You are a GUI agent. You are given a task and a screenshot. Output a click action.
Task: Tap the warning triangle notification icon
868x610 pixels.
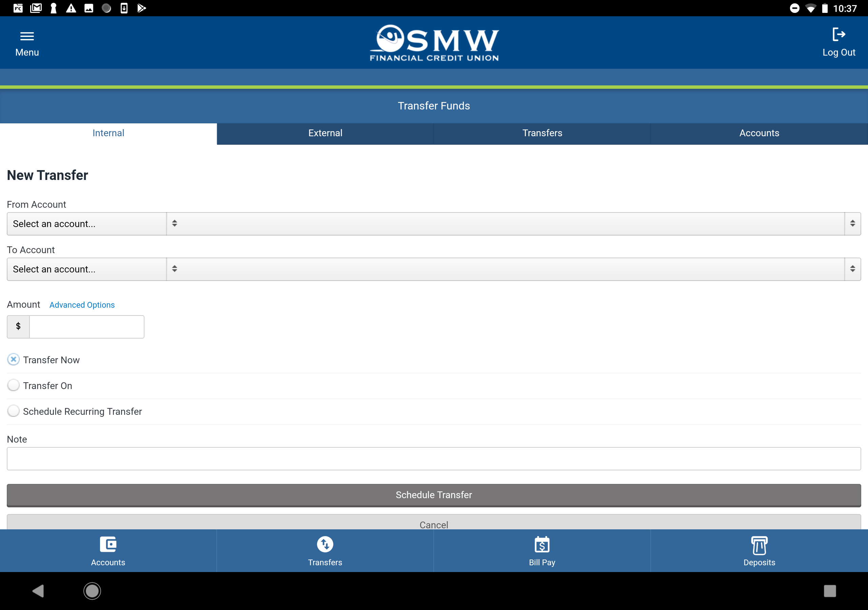tap(71, 8)
